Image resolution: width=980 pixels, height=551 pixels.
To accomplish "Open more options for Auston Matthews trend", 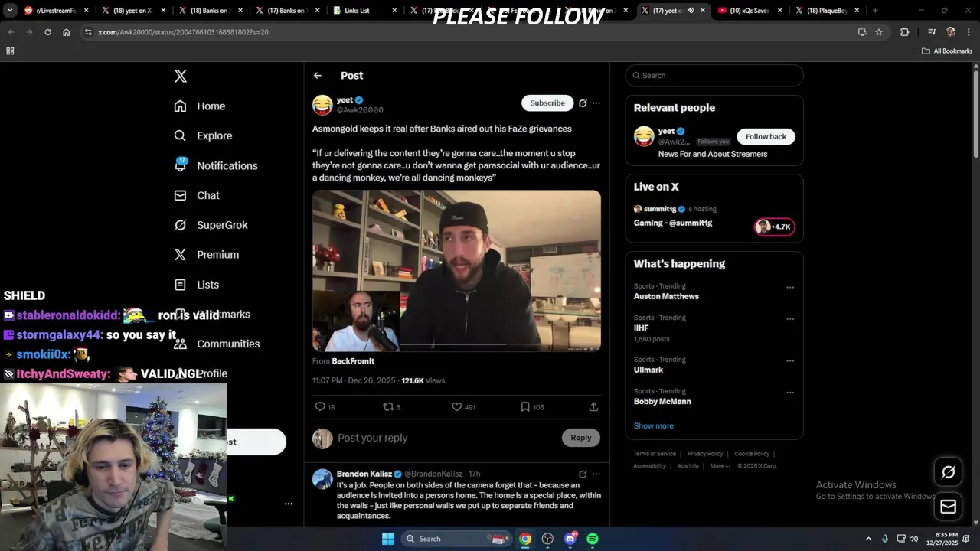I will click(x=790, y=288).
